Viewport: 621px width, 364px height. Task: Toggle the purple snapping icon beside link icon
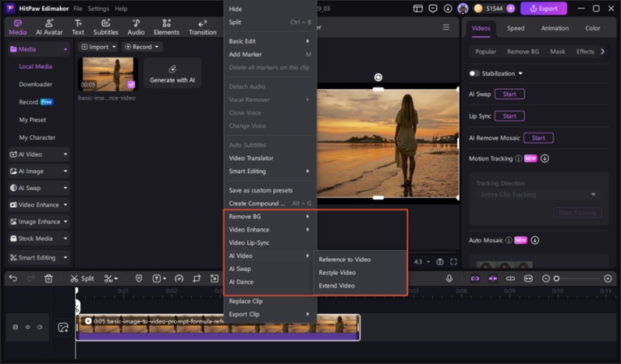pyautogui.click(x=493, y=278)
